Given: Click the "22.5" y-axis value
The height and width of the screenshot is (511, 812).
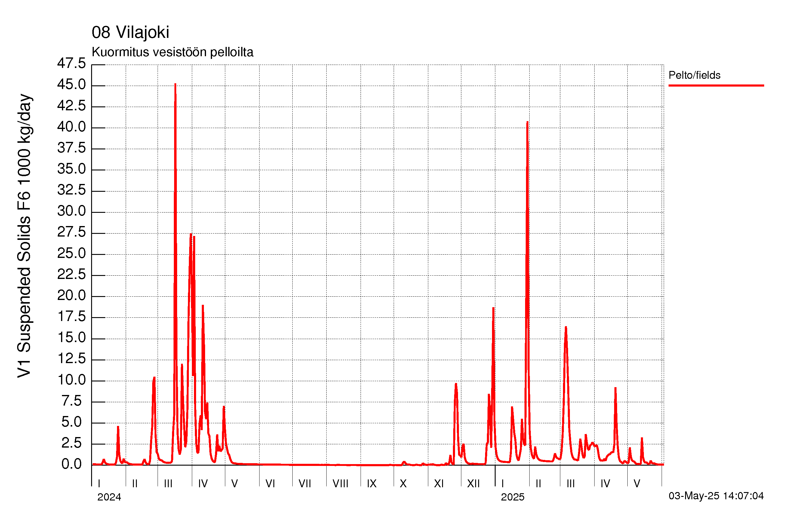Looking at the screenshot, I should point(72,274).
